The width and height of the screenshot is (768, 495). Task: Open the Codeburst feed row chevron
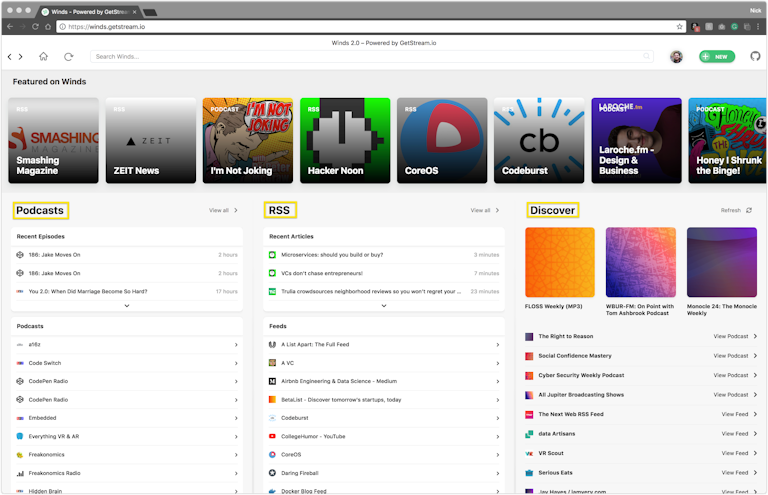click(498, 418)
